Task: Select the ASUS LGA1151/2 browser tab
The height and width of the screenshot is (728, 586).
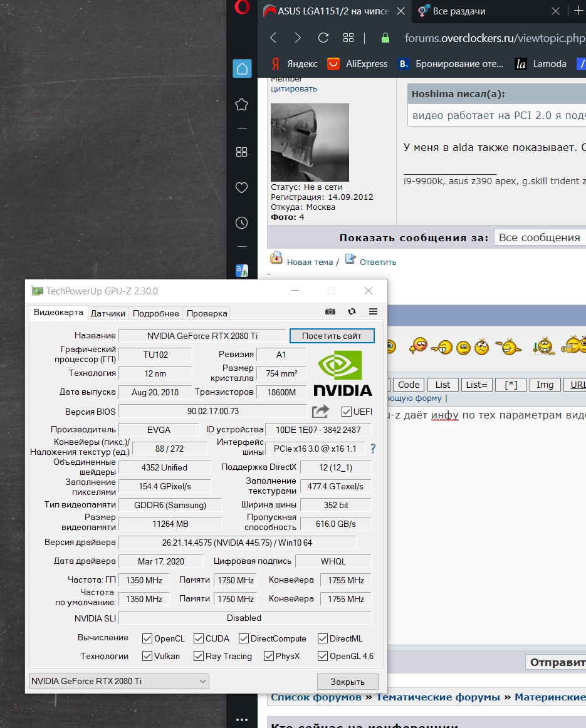Action: coord(334,11)
